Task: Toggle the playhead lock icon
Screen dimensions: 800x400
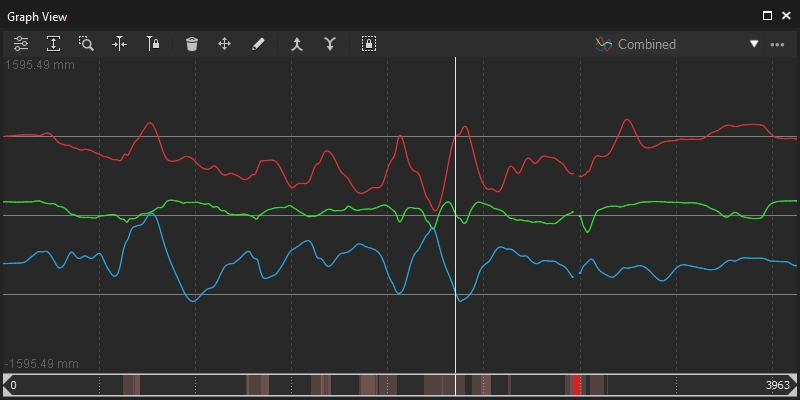Action: click(153, 44)
